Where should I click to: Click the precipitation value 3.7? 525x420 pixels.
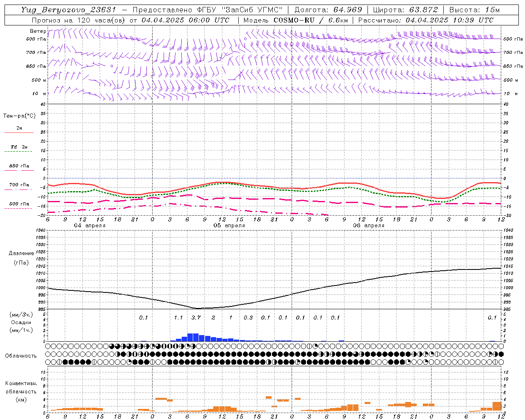[x=196, y=317]
